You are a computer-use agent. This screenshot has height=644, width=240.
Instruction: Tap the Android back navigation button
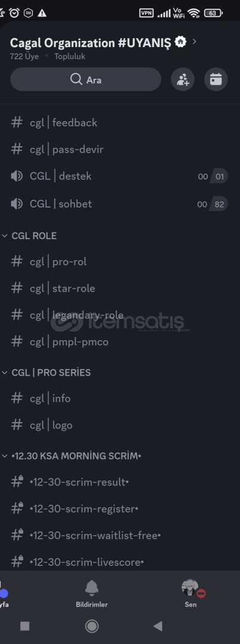pos(158,626)
